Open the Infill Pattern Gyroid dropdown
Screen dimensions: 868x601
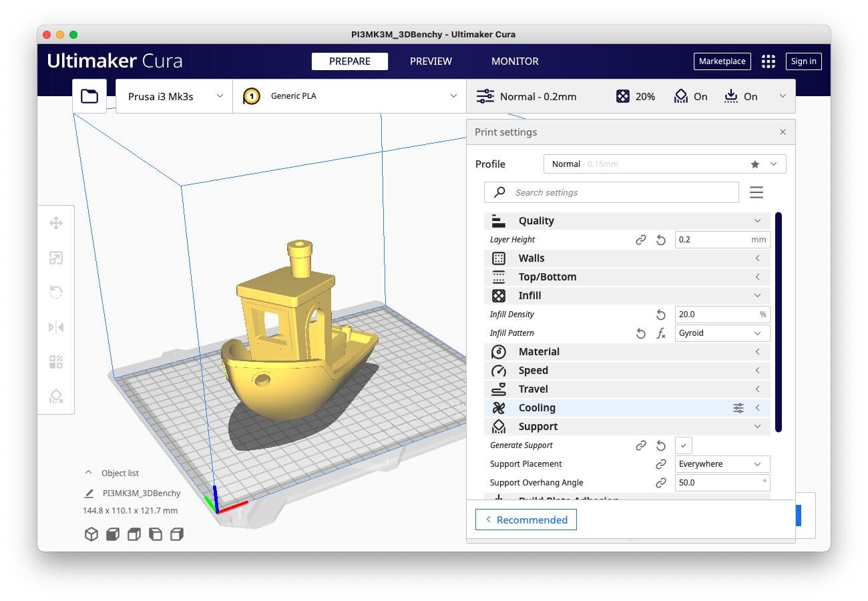[722, 333]
